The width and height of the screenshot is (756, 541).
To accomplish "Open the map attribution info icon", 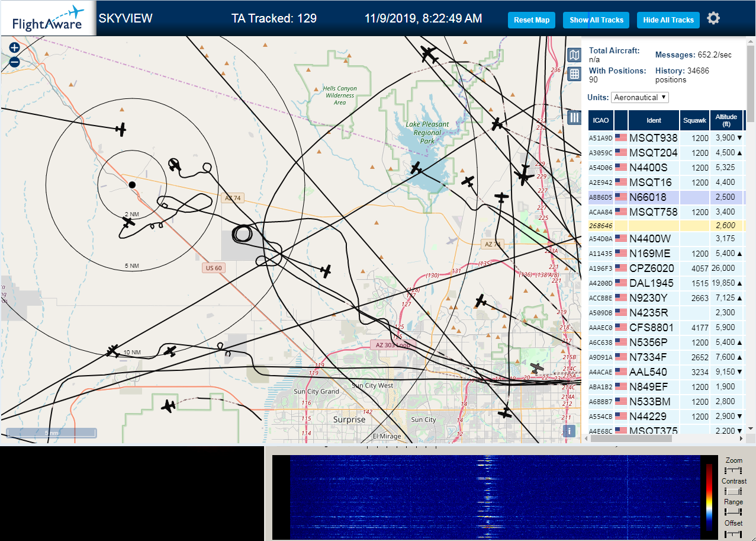I will click(569, 431).
